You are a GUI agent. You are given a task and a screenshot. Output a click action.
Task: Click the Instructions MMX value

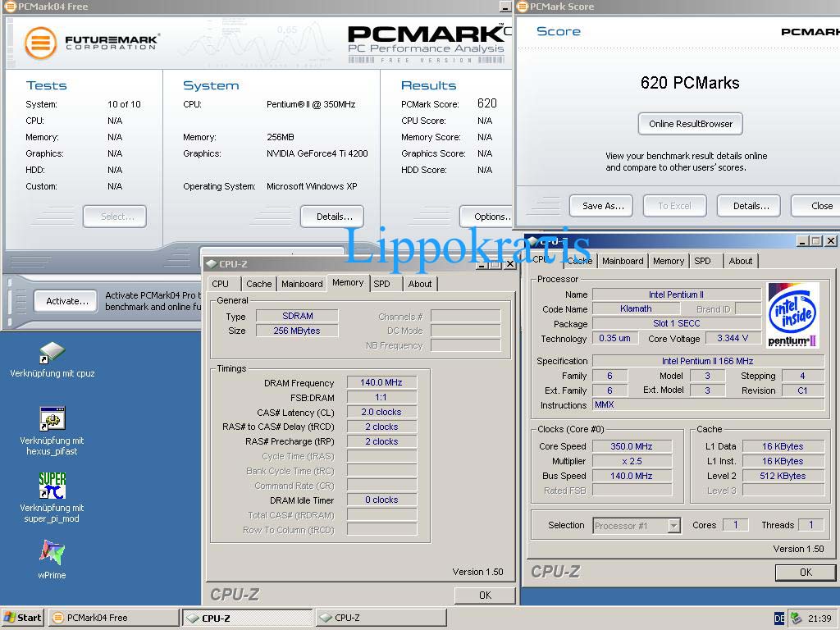[x=708, y=405]
